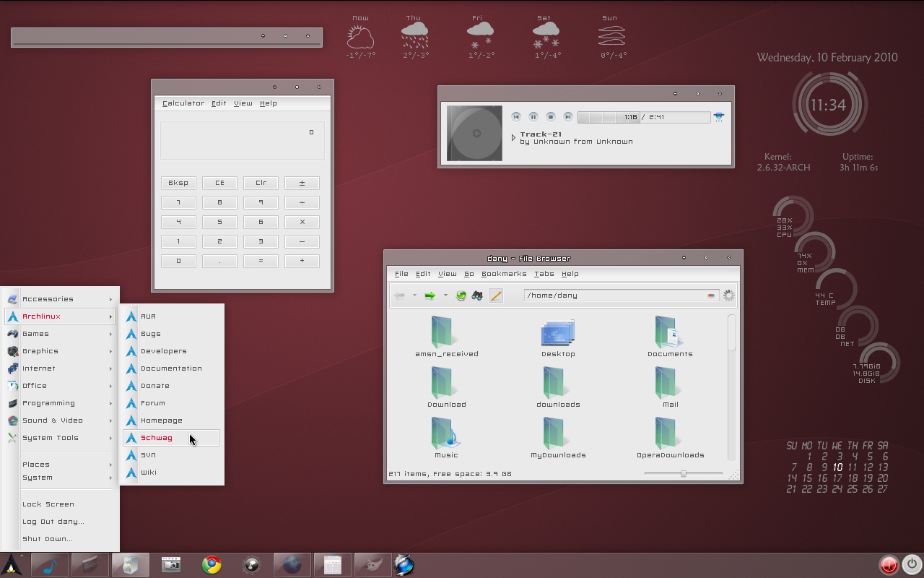Open the file cabinet icon in the taskbar
924x578 pixels.
click(x=131, y=565)
